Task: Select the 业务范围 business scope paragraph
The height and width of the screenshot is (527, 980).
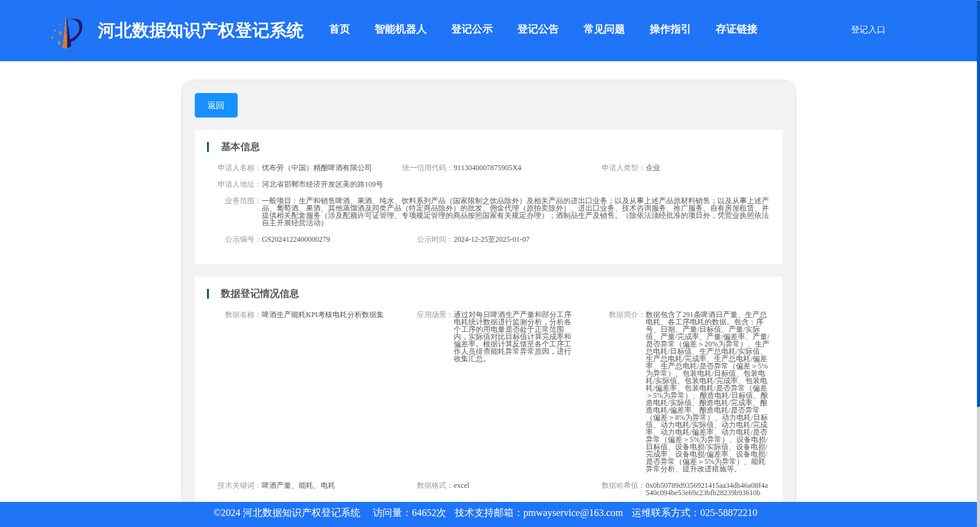Action: (516, 212)
